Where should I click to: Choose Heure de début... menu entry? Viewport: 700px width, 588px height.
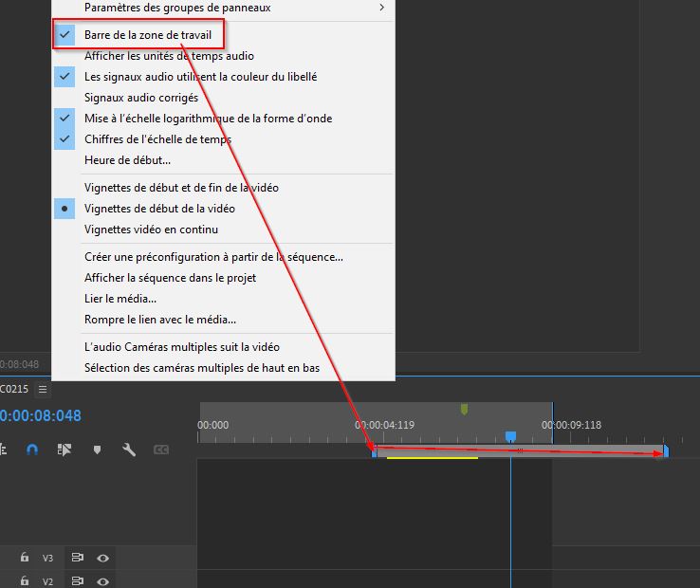pyautogui.click(x=127, y=160)
